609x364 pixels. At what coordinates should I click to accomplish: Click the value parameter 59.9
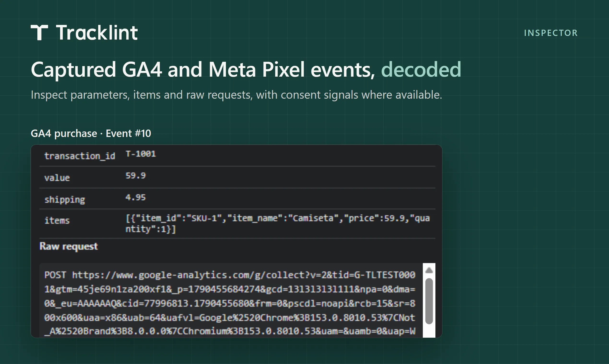click(135, 175)
